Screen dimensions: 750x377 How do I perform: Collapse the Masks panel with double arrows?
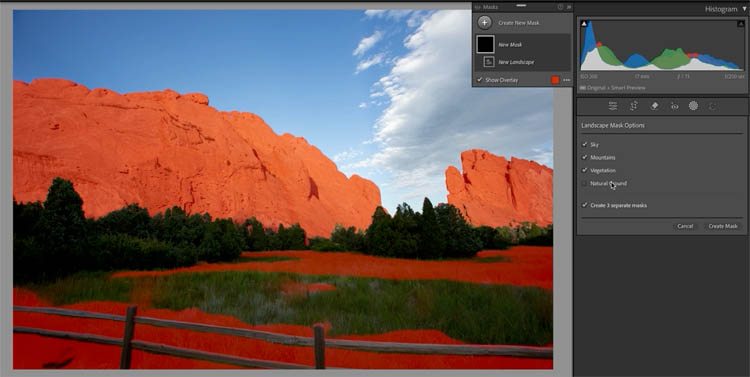(x=569, y=7)
